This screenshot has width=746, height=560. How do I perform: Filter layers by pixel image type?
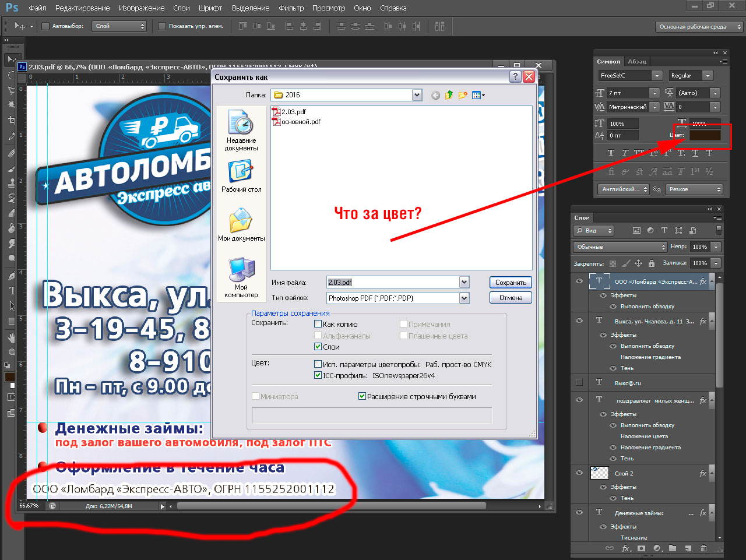coord(636,231)
